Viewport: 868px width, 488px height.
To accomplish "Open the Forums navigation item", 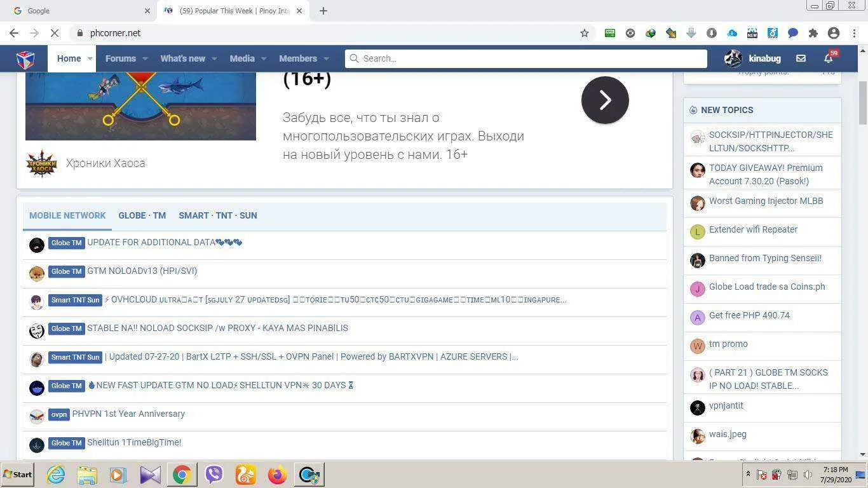I will pos(120,58).
